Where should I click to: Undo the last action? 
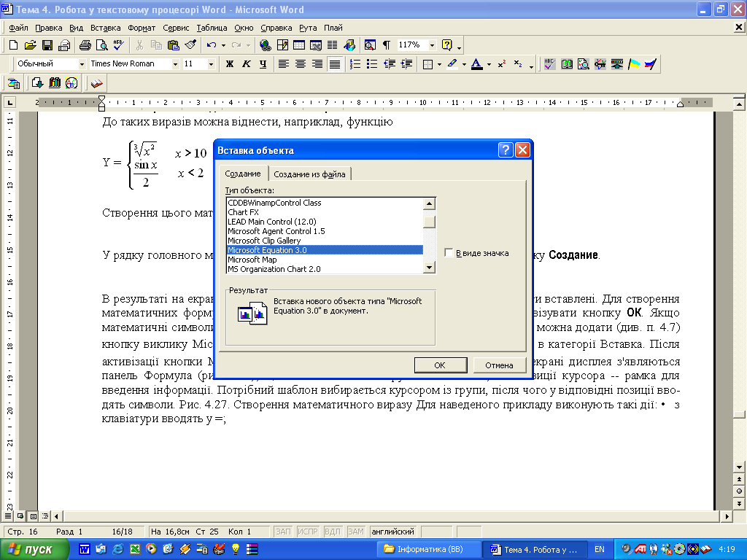(x=211, y=45)
